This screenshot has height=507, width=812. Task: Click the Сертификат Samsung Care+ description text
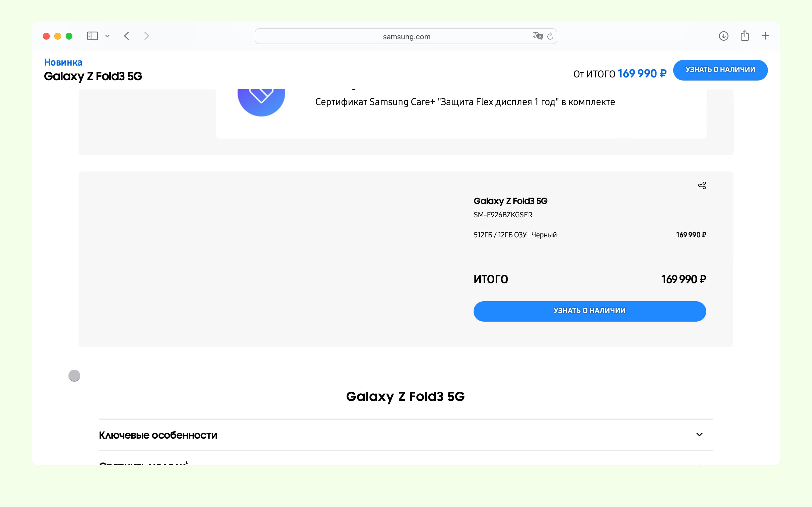pos(465,102)
